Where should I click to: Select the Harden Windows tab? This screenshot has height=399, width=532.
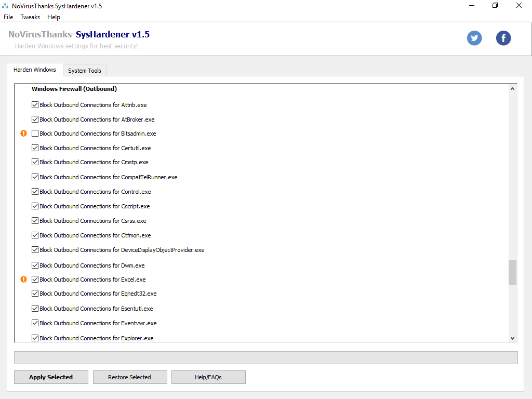pyautogui.click(x=35, y=70)
